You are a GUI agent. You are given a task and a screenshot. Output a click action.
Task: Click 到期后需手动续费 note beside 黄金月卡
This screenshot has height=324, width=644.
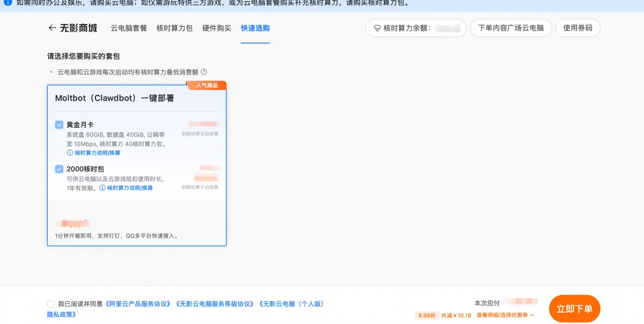200,134
